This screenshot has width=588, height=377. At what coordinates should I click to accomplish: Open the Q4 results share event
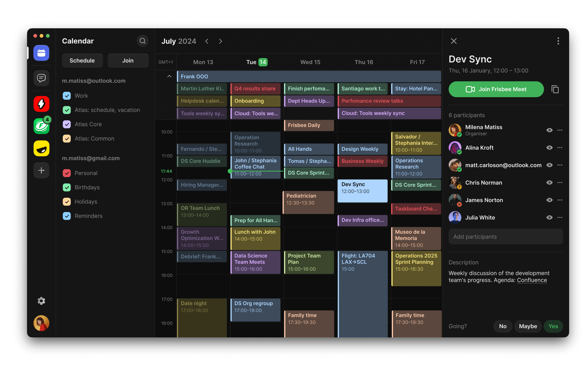pyautogui.click(x=255, y=89)
